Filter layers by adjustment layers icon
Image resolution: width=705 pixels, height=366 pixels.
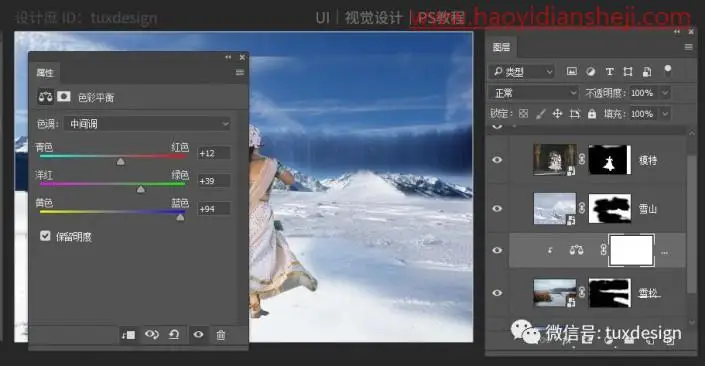tap(590, 71)
